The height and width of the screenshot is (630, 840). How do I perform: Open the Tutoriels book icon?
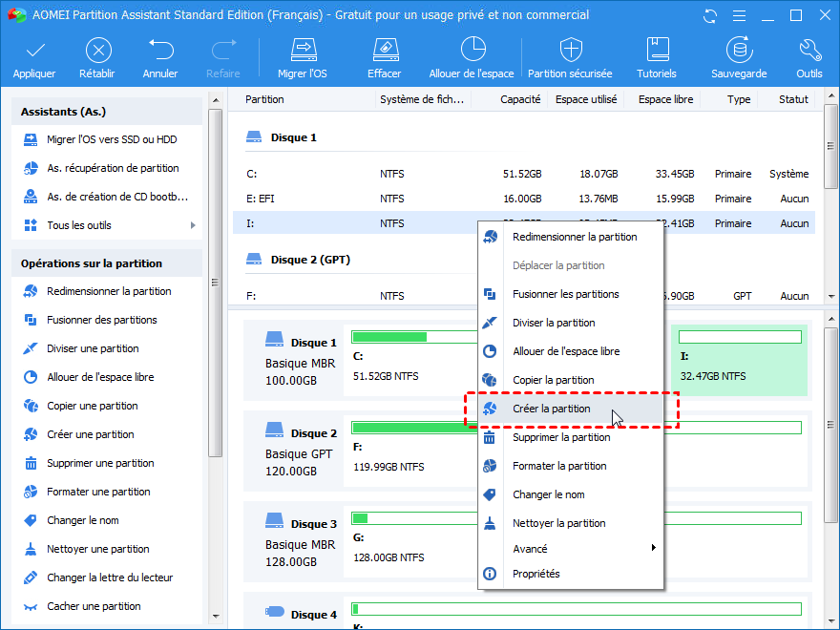(657, 52)
